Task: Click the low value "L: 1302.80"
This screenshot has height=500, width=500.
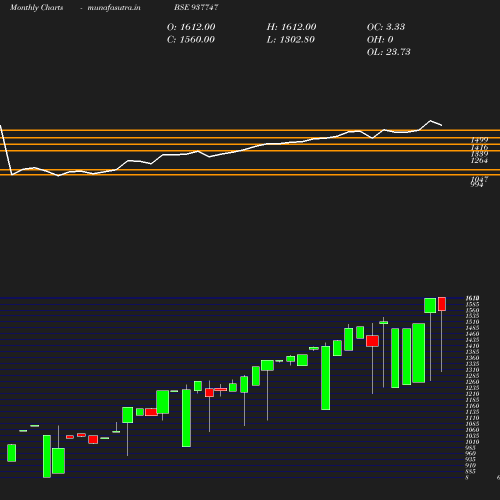Action: (x=291, y=39)
